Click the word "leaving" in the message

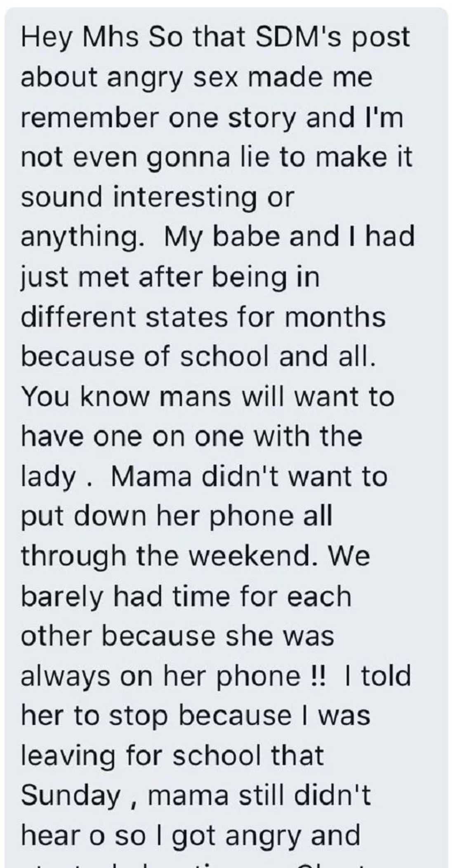[68, 757]
